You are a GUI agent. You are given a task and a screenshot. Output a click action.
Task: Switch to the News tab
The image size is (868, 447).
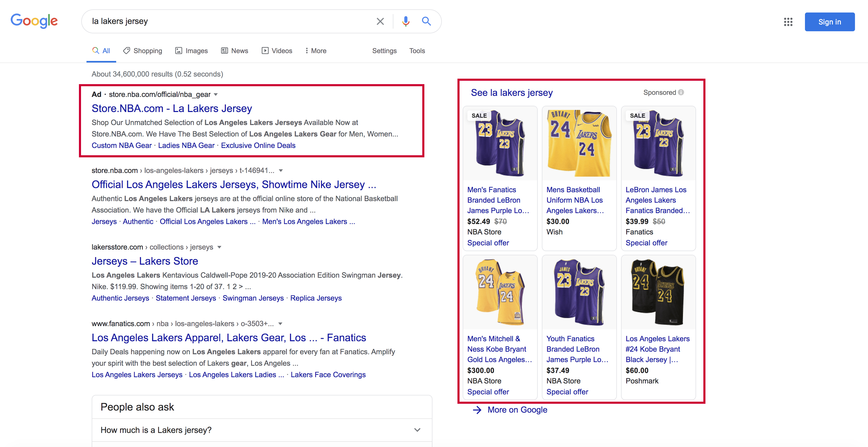click(x=234, y=51)
